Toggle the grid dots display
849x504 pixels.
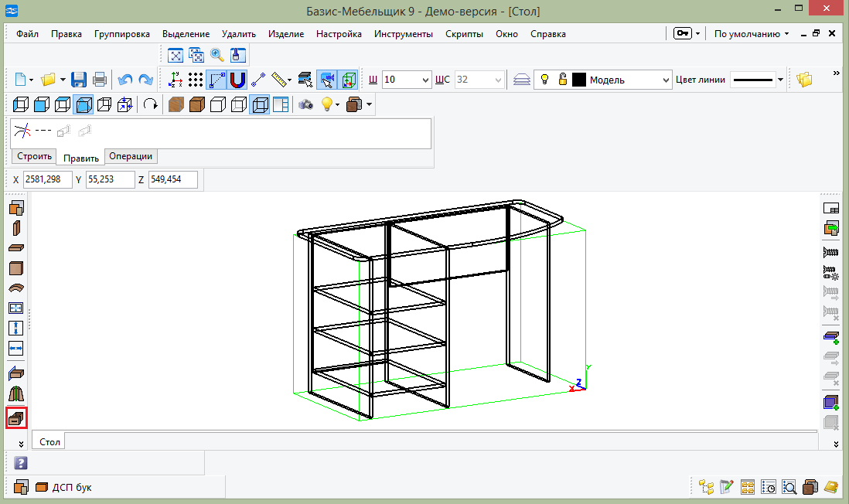[196, 80]
